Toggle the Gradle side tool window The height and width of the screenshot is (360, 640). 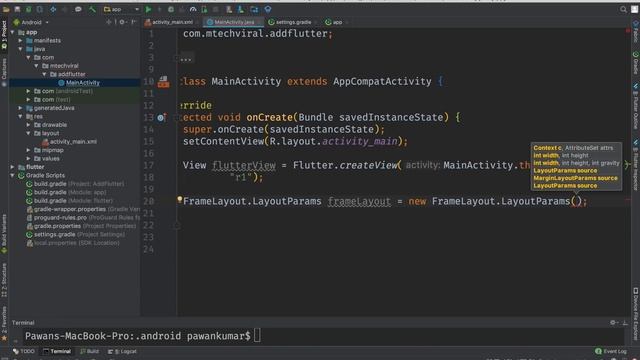636,63
